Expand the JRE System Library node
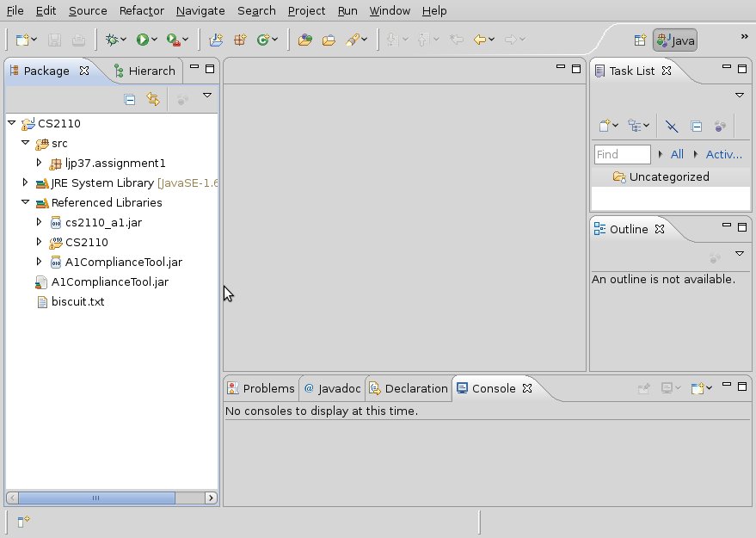Image resolution: width=756 pixels, height=538 pixels. tap(25, 182)
